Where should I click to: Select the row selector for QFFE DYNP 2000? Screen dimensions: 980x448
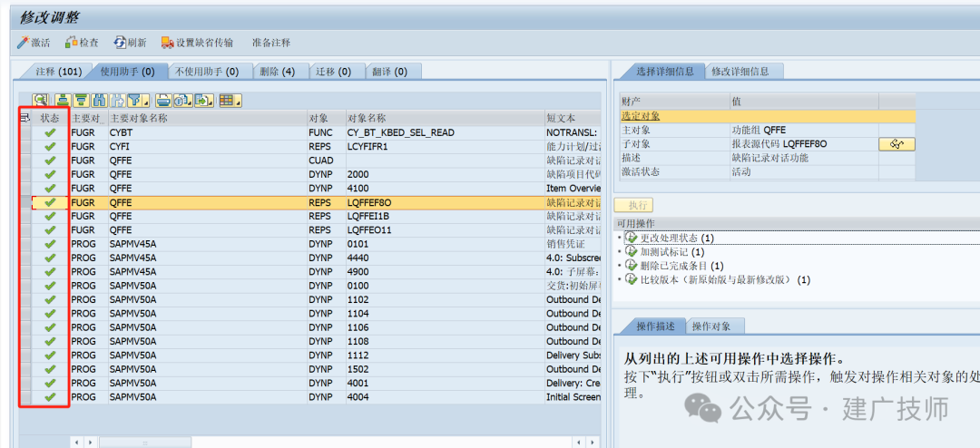click(25, 174)
